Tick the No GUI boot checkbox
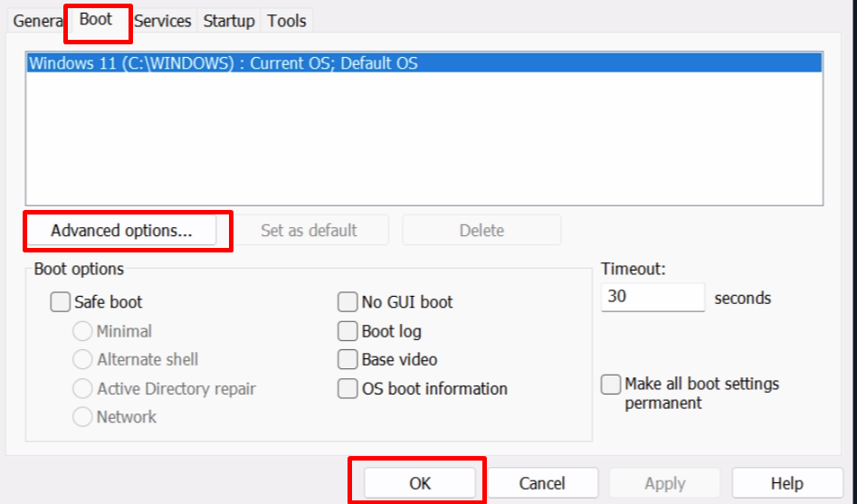This screenshot has height=504, width=857. [x=348, y=301]
